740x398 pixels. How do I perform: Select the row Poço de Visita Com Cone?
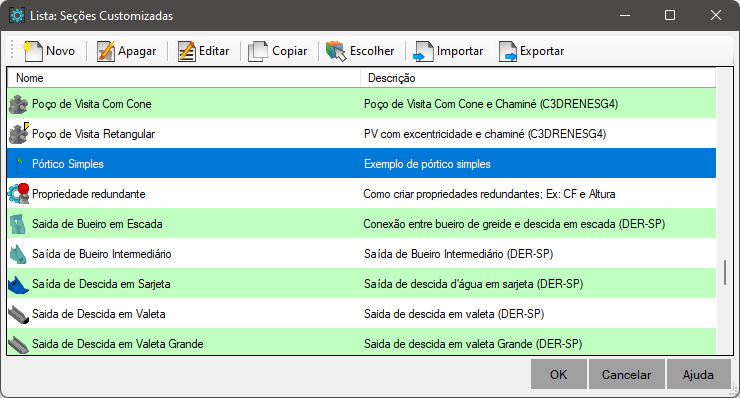pos(362,104)
